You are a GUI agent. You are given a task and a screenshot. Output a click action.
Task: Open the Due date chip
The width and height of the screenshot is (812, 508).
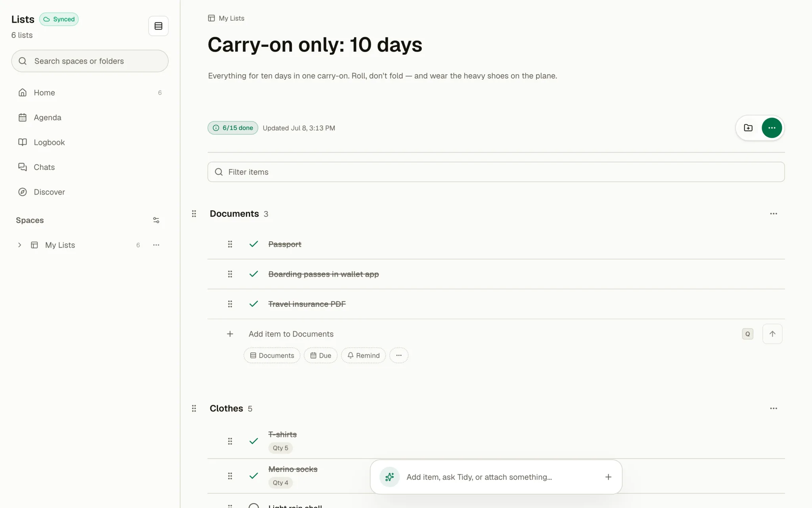pyautogui.click(x=320, y=356)
